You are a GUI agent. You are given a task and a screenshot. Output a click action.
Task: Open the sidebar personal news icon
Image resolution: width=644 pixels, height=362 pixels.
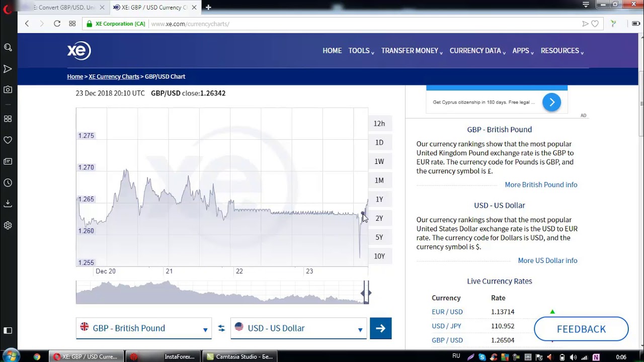coord(8,161)
